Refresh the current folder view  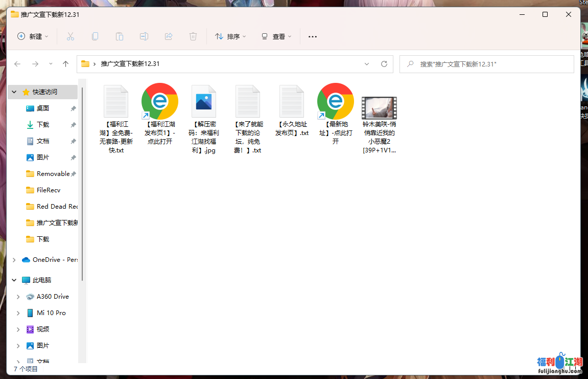click(384, 64)
